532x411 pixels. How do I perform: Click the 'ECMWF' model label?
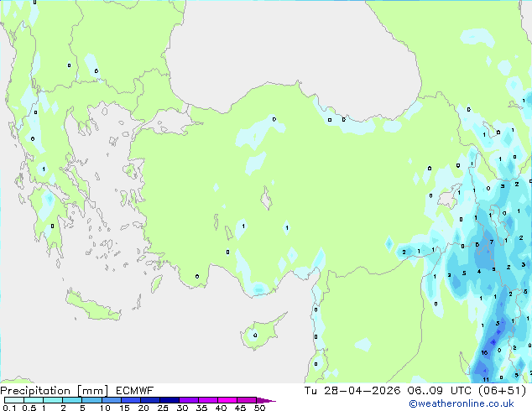(135, 391)
